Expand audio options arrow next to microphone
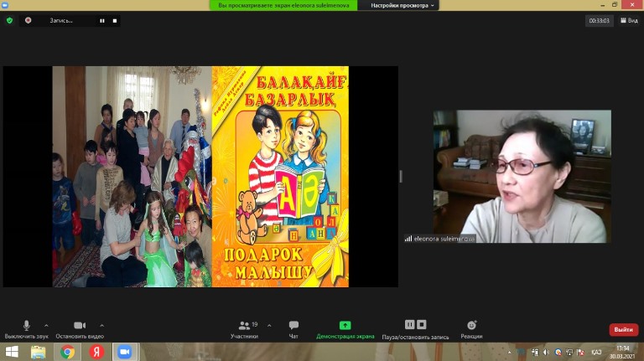The image size is (644, 361). (x=46, y=326)
